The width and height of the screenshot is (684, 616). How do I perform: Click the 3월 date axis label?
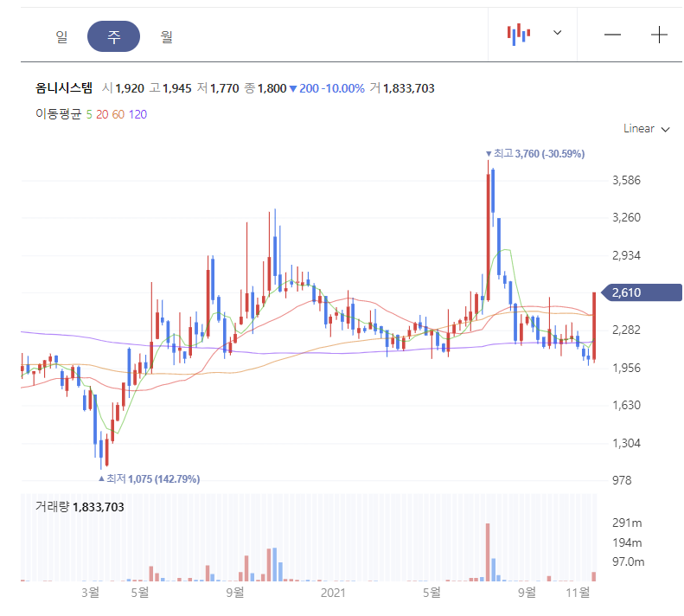coord(90,593)
